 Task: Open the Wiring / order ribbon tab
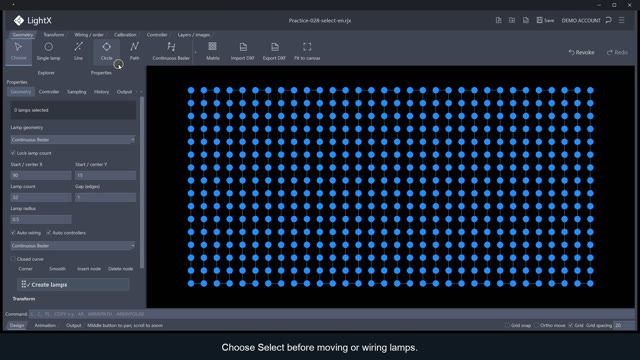89,35
